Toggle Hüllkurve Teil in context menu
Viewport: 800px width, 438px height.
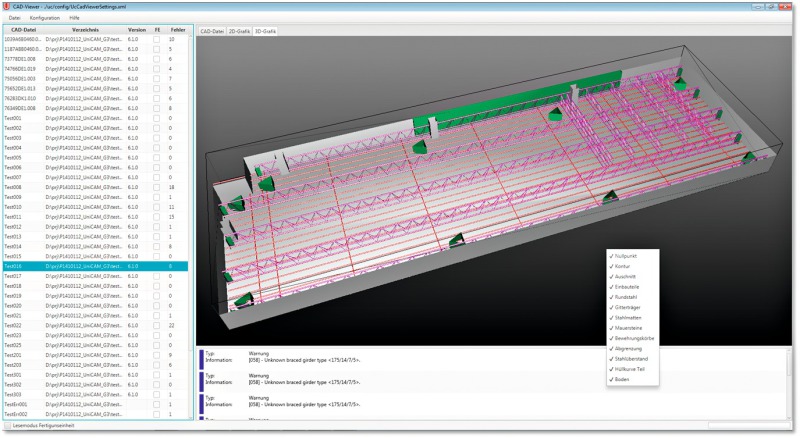click(633, 369)
